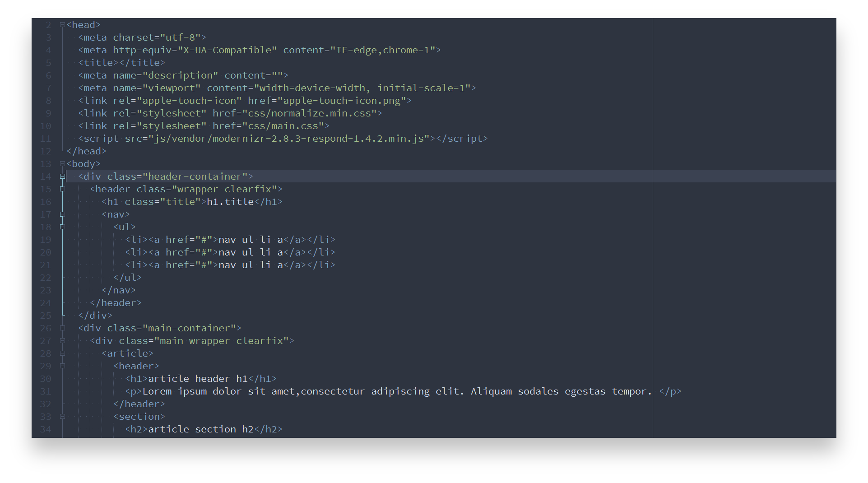Click line number 31 in the gutter

coord(46,391)
